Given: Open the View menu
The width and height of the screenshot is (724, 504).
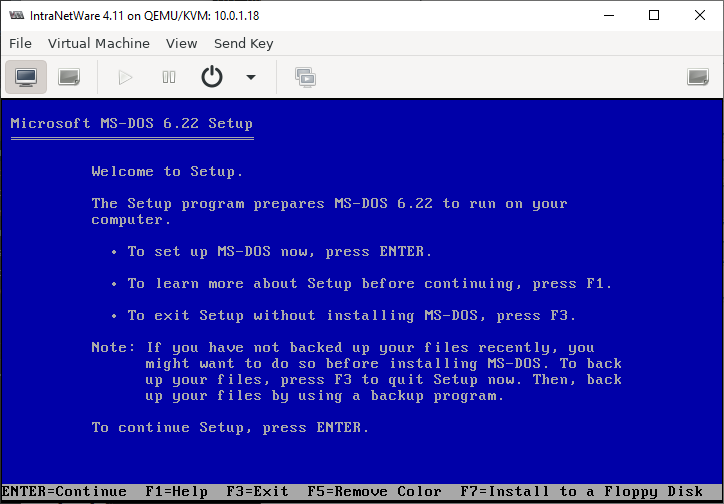Looking at the screenshot, I should pos(181,43).
